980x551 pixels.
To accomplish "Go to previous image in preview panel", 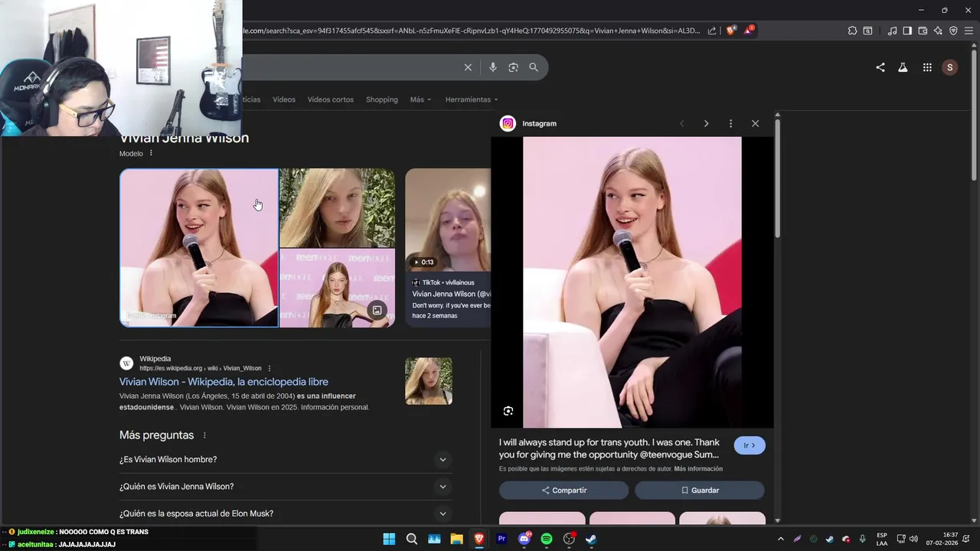I will coord(681,123).
